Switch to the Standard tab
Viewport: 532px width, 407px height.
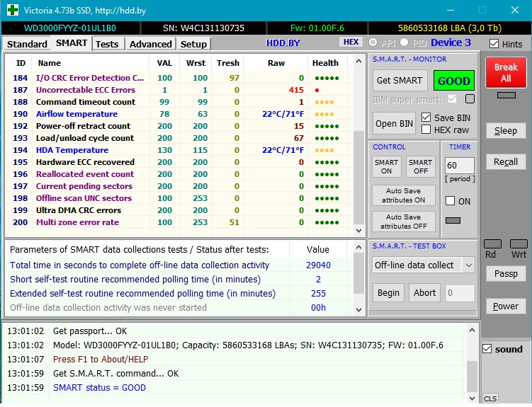pos(27,44)
